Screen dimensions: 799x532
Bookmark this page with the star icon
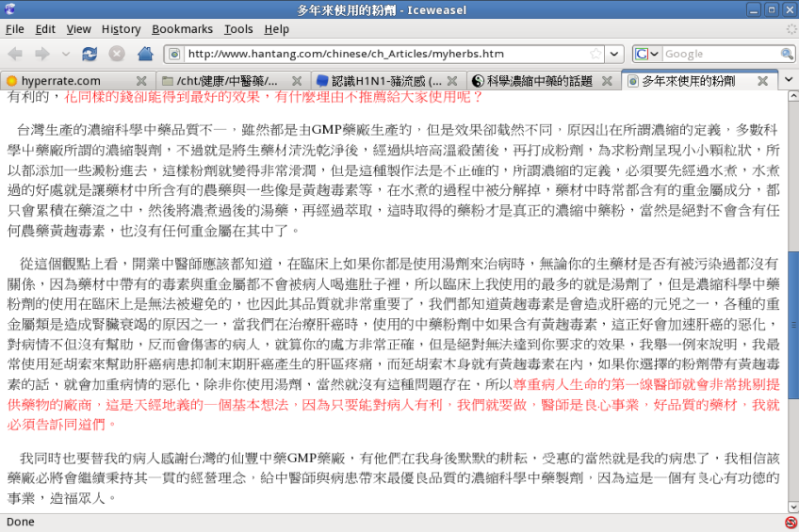coord(595,54)
